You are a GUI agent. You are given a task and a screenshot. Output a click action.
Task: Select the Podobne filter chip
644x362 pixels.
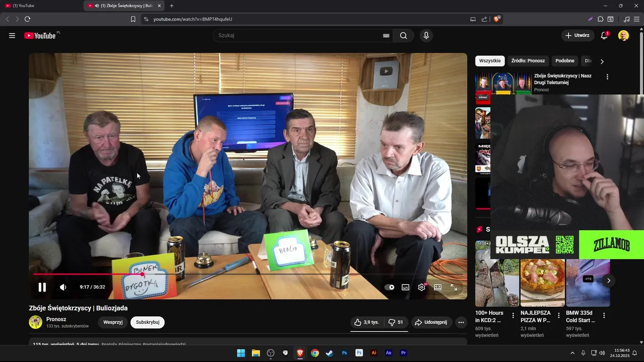pos(565,61)
